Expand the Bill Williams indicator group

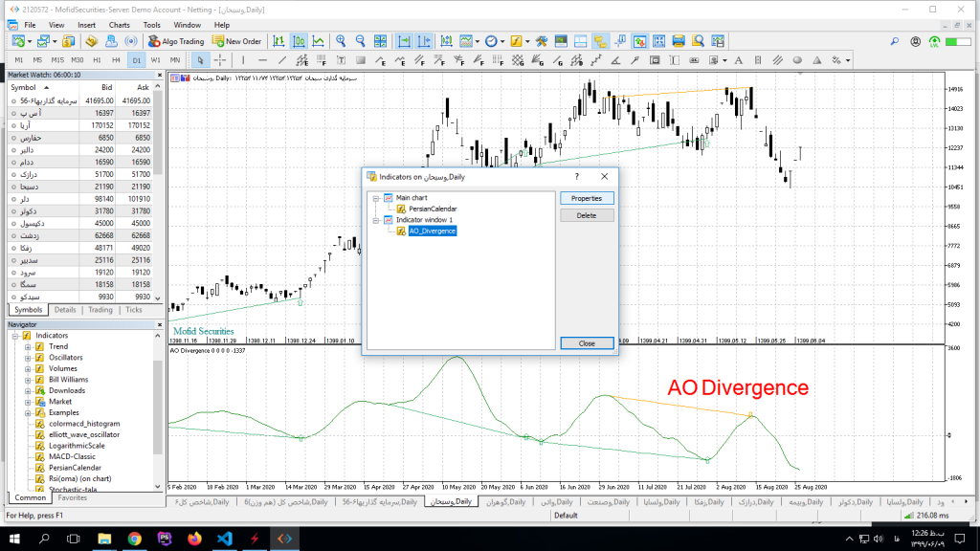[x=29, y=380]
